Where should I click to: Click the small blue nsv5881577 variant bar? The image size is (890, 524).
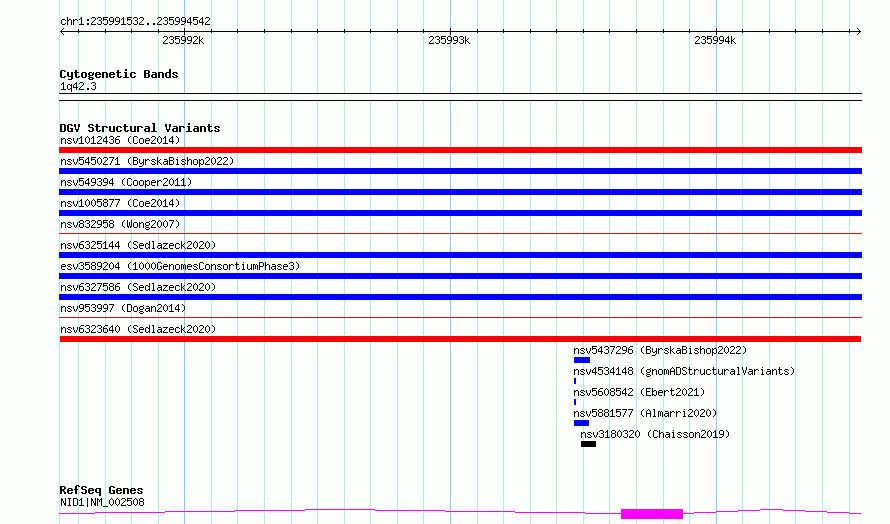581,423
